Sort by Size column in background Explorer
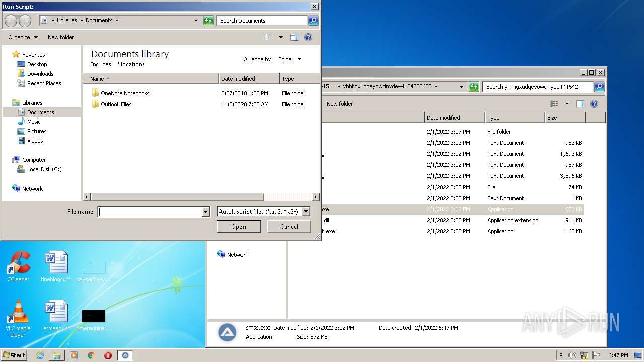Viewport: 644px width, 362px height. click(x=565, y=118)
